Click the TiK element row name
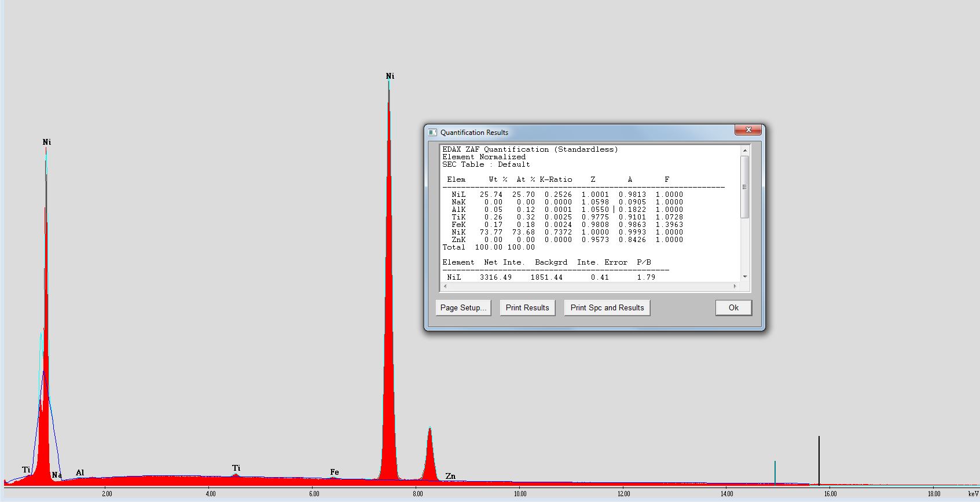 click(458, 217)
